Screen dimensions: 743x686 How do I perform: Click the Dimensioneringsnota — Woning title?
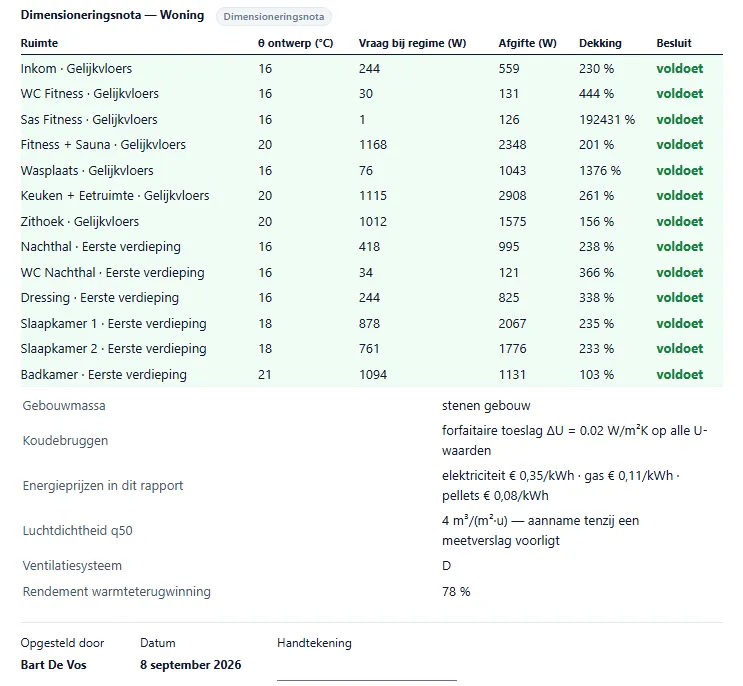(112, 15)
